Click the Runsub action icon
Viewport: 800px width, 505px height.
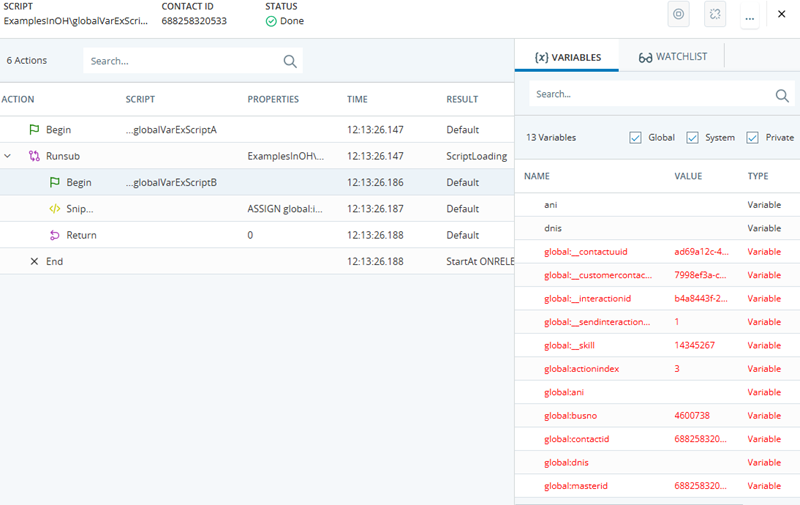point(34,156)
